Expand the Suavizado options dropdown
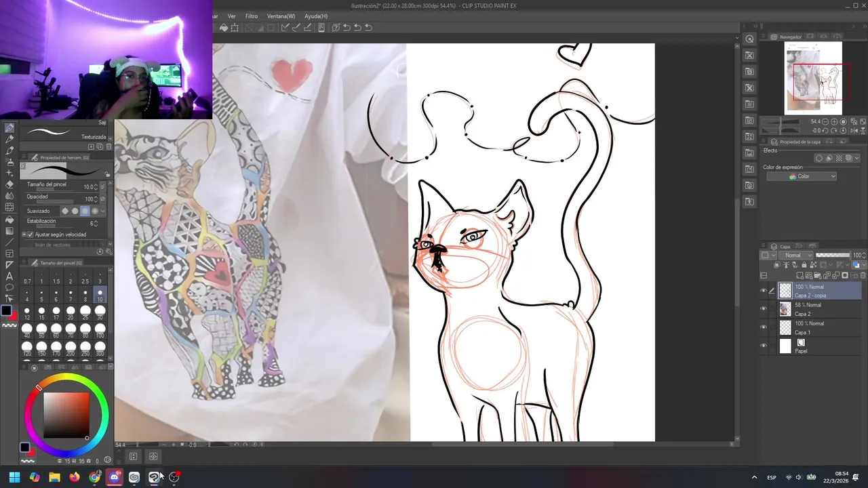Viewport: 868px width, 488px height. click(103, 211)
